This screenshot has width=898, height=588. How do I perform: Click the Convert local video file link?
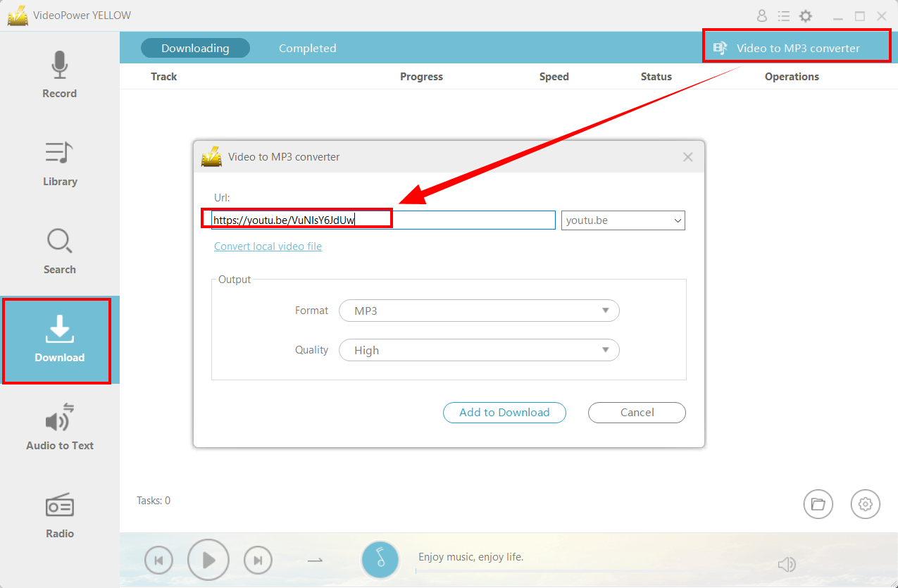tap(268, 246)
